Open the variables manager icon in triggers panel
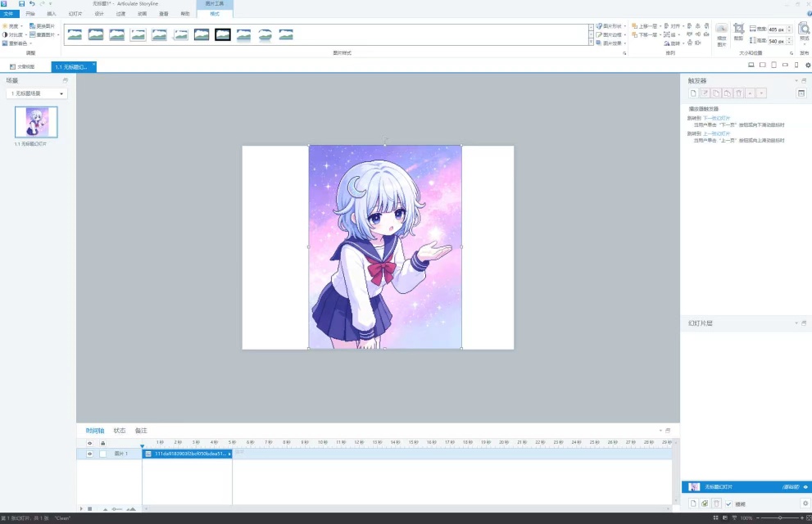812x524 pixels. pyautogui.click(x=801, y=93)
